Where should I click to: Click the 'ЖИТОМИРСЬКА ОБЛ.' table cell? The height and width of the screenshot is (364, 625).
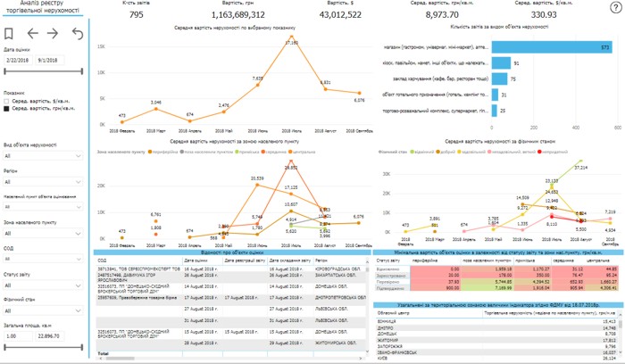(x=335, y=343)
